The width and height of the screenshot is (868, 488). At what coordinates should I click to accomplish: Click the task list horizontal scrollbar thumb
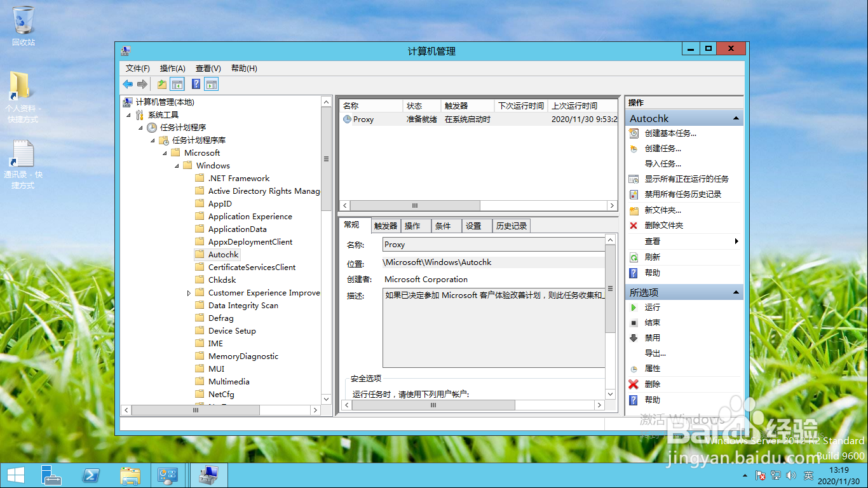[415, 205]
